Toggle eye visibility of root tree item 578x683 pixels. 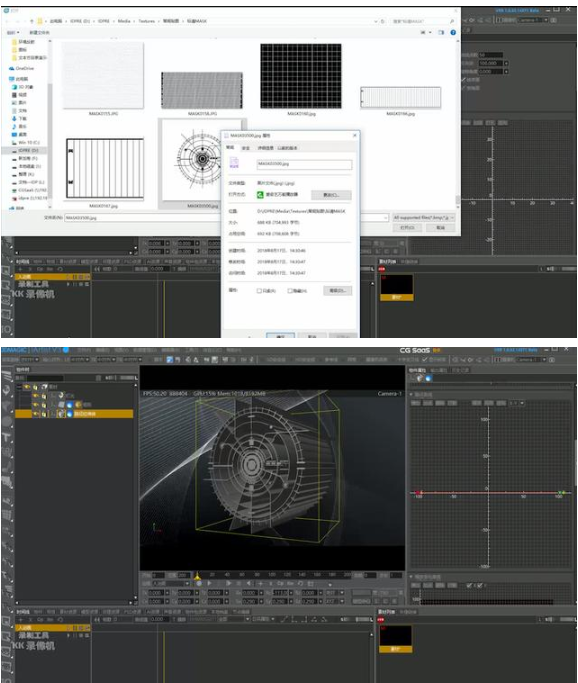point(27,387)
